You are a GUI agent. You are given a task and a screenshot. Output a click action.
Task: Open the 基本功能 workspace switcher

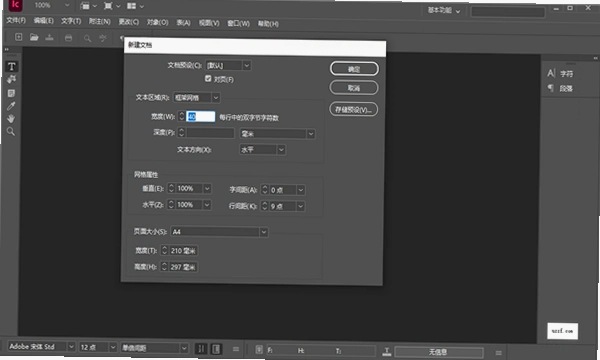point(444,10)
